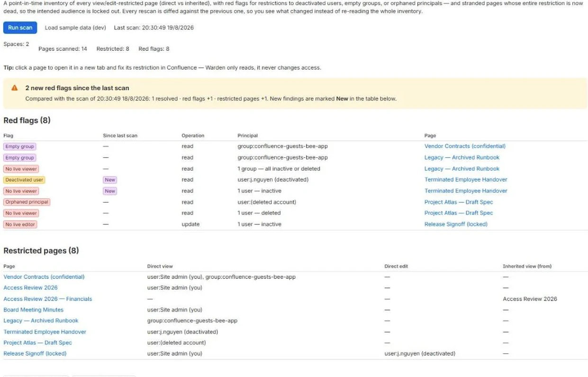Image resolution: width=588 pixels, height=377 pixels.
Task: Open the Board Meeting Minutes page link
Action: point(33,310)
